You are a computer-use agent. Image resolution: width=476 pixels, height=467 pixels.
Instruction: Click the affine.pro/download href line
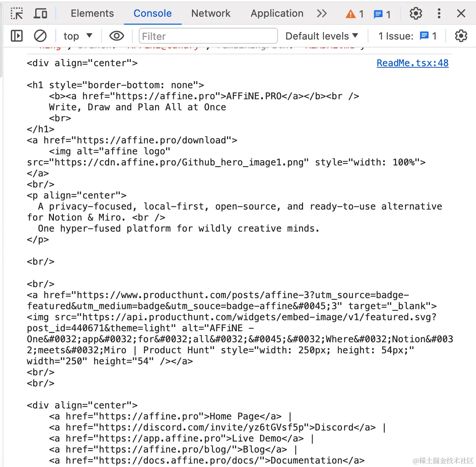pos(132,140)
